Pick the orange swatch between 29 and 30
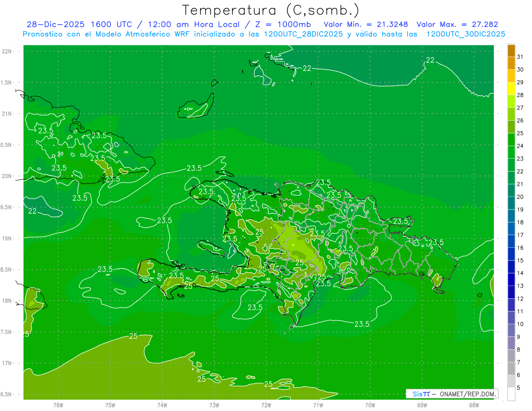The image size is (532, 411). [511, 76]
